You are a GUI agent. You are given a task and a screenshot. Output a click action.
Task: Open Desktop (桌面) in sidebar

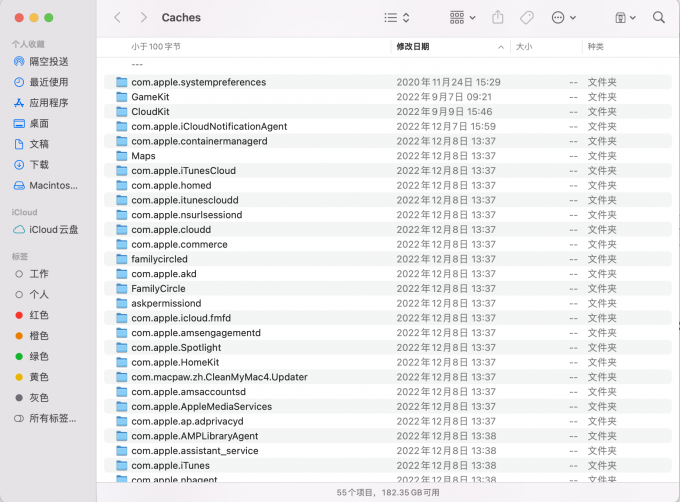click(x=31, y=124)
